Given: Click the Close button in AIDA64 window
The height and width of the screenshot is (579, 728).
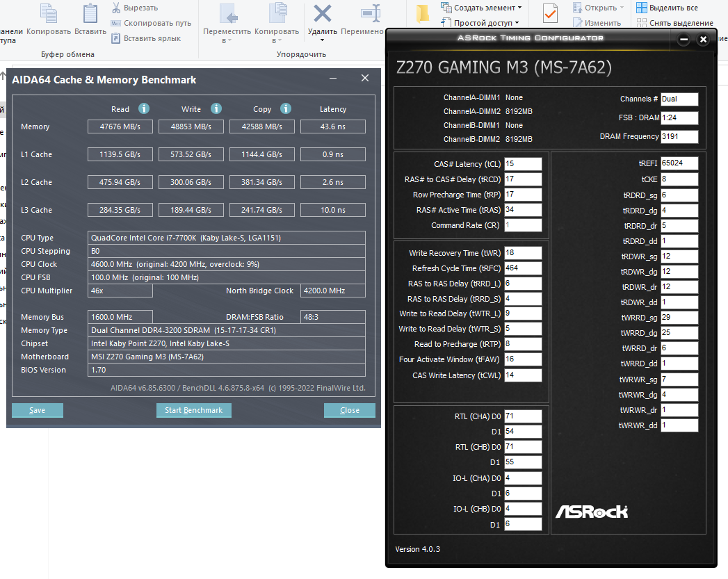Looking at the screenshot, I should click(349, 410).
